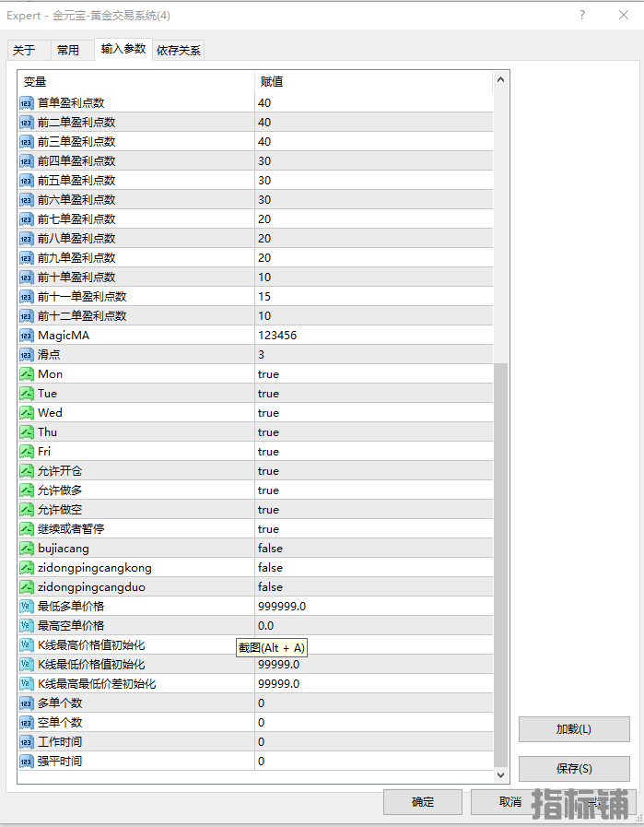Screen dimensions: 644x827
Task: Click the 保存(S) button
Action: pyautogui.click(x=574, y=769)
